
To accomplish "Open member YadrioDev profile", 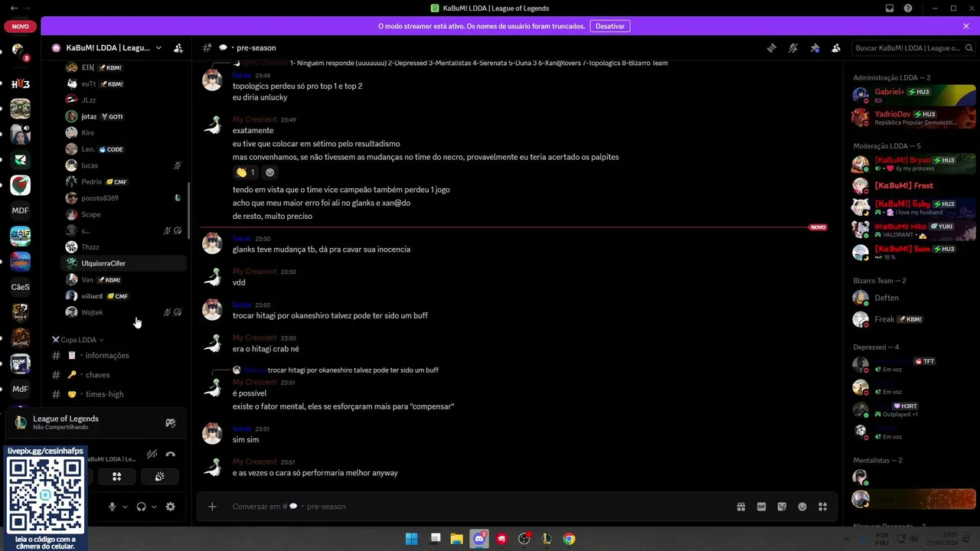I will (x=913, y=118).
